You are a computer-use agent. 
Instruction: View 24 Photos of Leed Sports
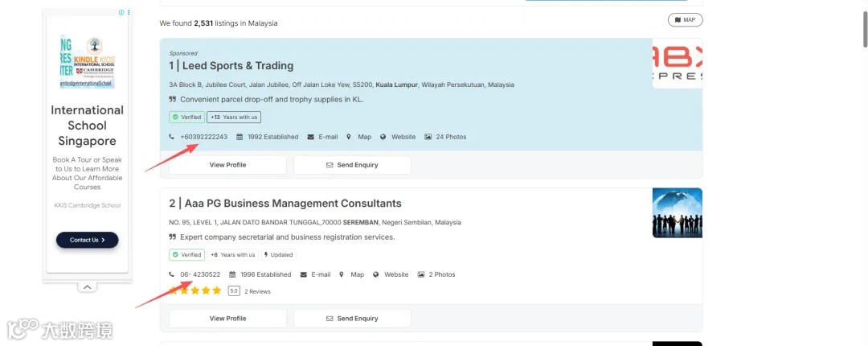click(451, 137)
